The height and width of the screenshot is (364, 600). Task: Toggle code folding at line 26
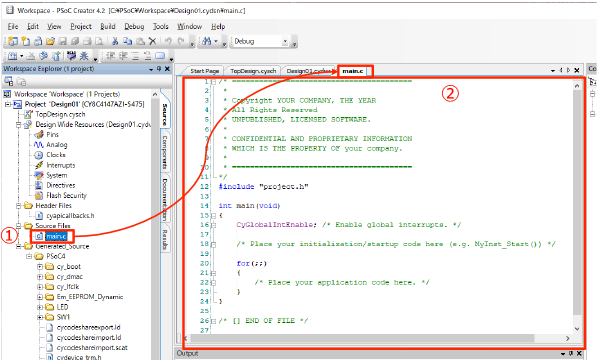214,321
